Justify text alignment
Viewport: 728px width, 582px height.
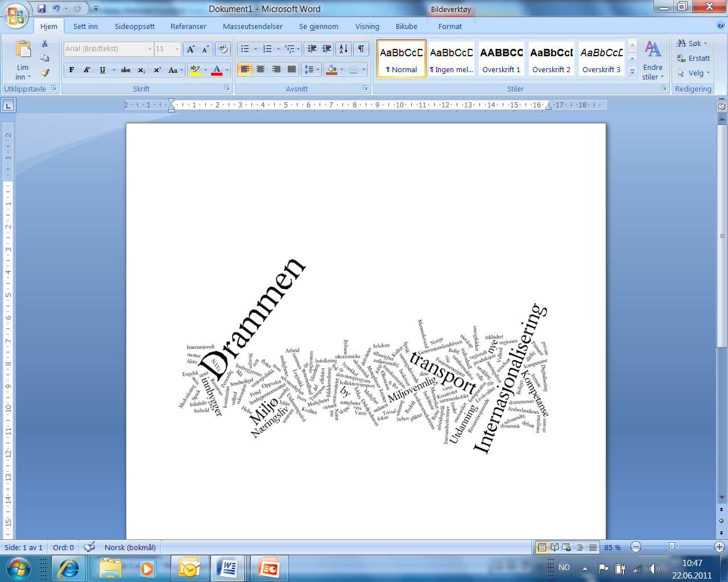pos(292,69)
